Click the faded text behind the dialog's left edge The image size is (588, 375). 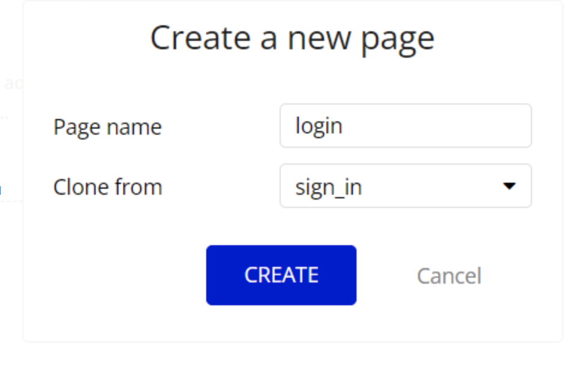pyautogui.click(x=12, y=83)
